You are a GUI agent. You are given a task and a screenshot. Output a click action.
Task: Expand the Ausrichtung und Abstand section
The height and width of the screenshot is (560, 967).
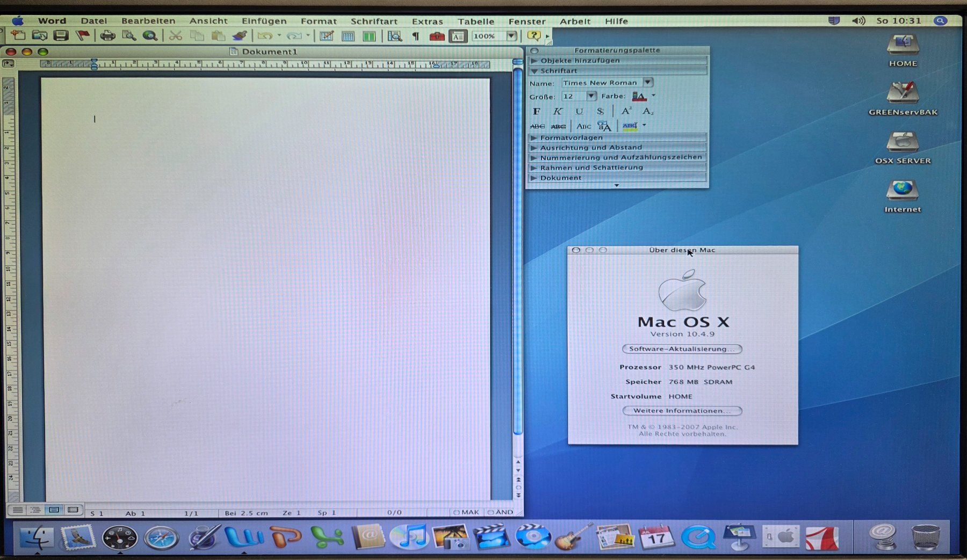point(618,147)
